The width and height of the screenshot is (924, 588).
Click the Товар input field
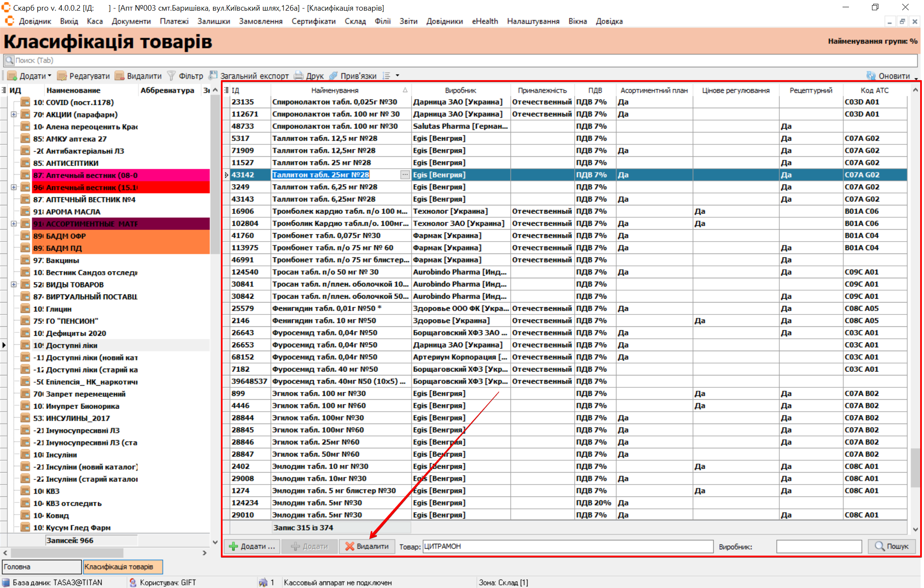pos(567,546)
